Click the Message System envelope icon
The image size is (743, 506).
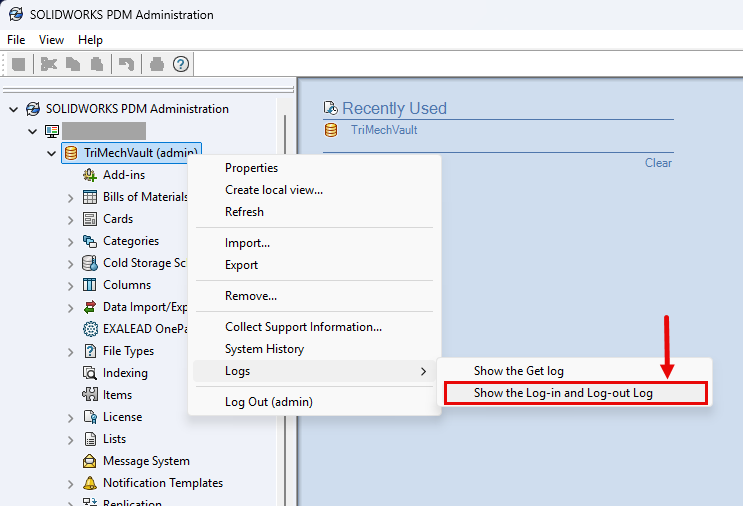(x=90, y=461)
